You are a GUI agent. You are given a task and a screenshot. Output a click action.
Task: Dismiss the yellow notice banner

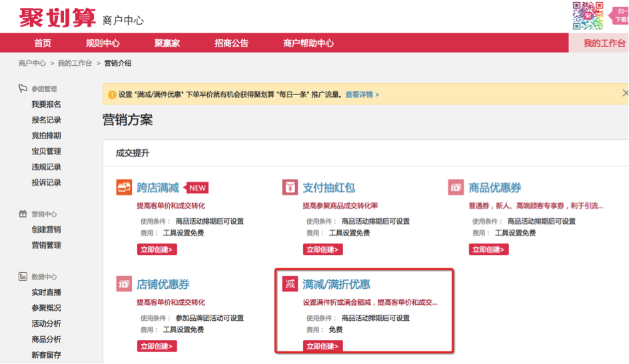tap(625, 93)
